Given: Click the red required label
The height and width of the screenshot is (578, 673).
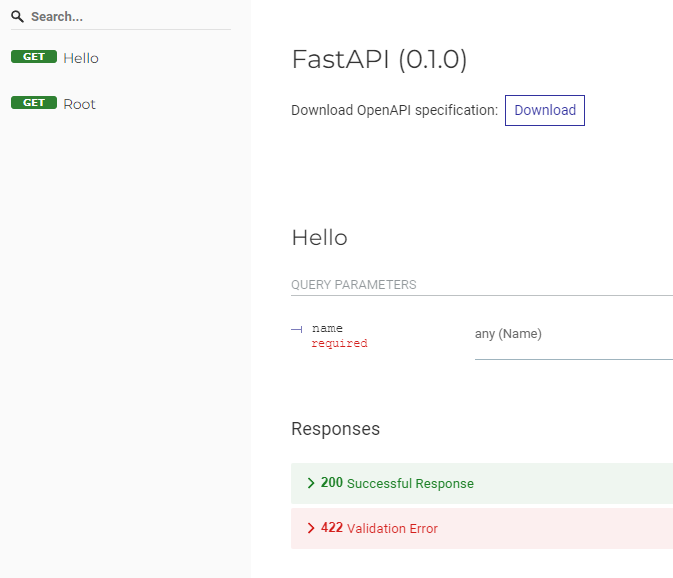Looking at the screenshot, I should (x=339, y=344).
